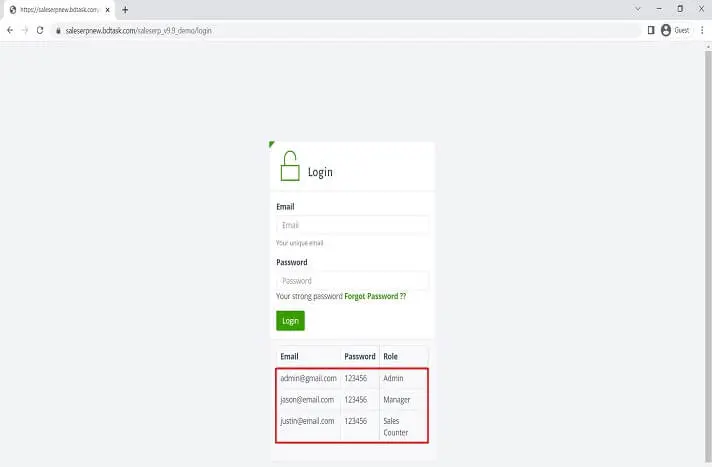712x467 pixels.
Task: Maximize the browser window
Action: tap(680, 9)
